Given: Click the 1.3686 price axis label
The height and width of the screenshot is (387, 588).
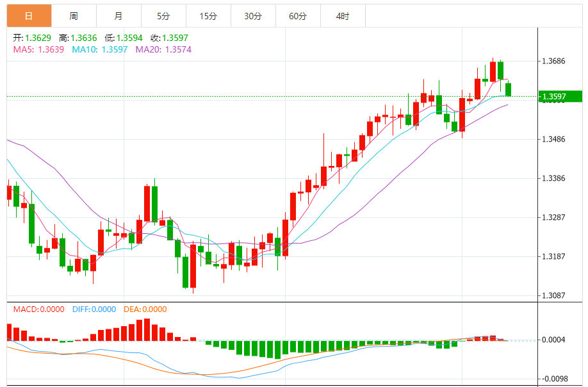Looking at the screenshot, I should [553, 61].
